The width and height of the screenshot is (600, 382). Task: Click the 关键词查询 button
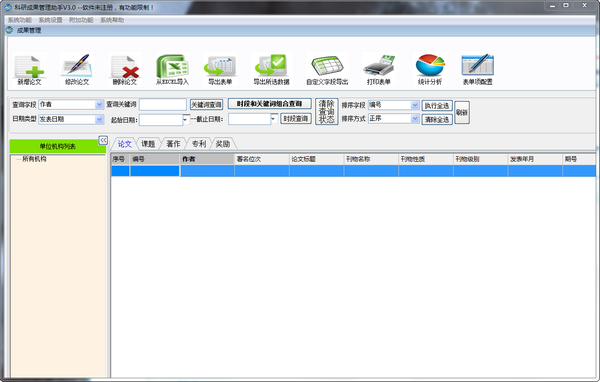tap(207, 105)
